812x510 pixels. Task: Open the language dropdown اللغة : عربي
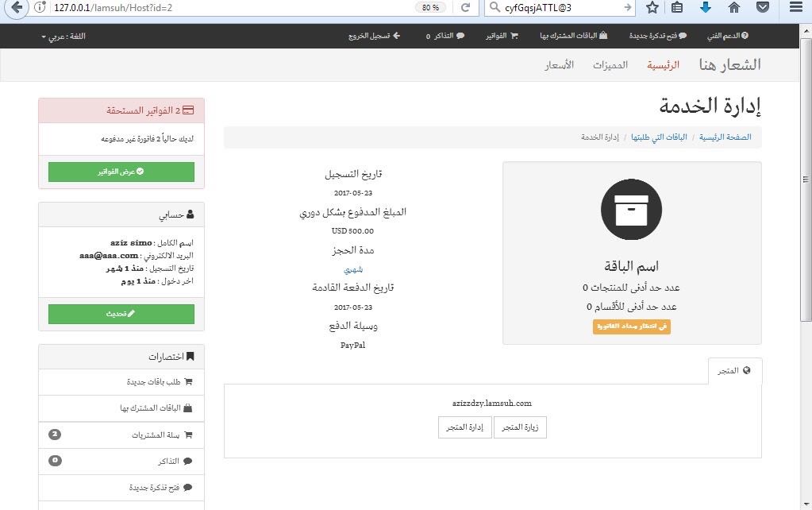(63, 37)
